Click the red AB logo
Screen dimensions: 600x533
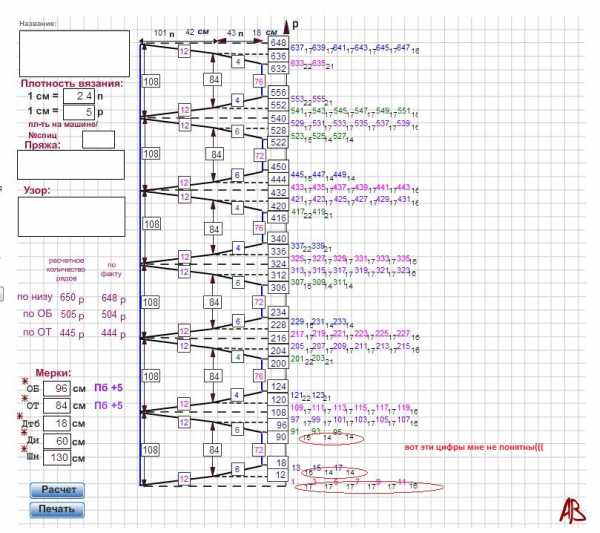[x=572, y=510]
